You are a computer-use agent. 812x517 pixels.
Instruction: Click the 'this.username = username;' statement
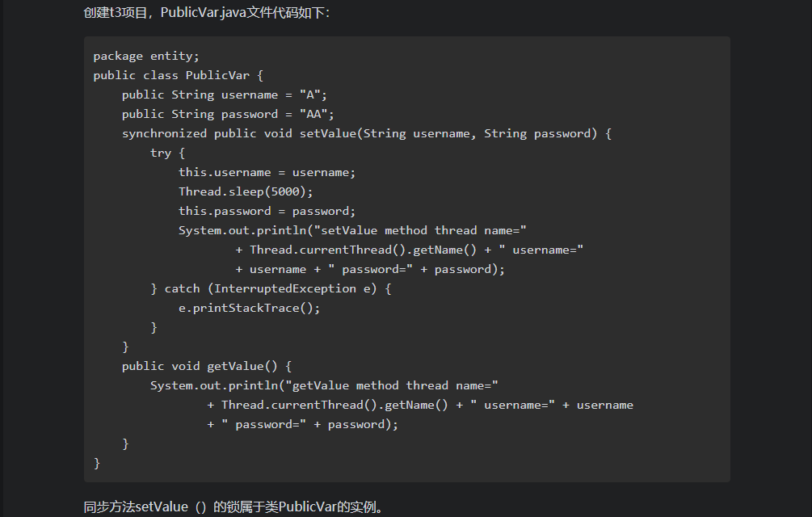coord(267,172)
